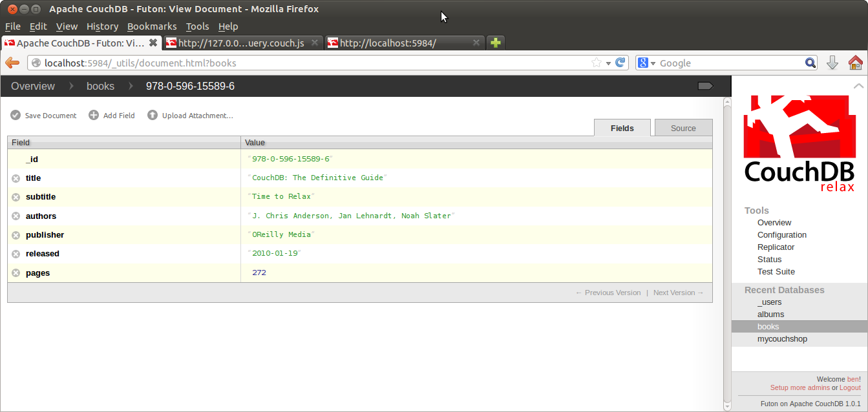
Task: Open Overview under Tools sidebar
Action: 774,223
